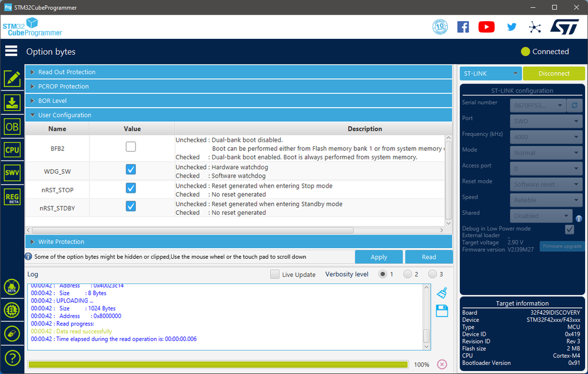Open the hamburger main menu

11,51
